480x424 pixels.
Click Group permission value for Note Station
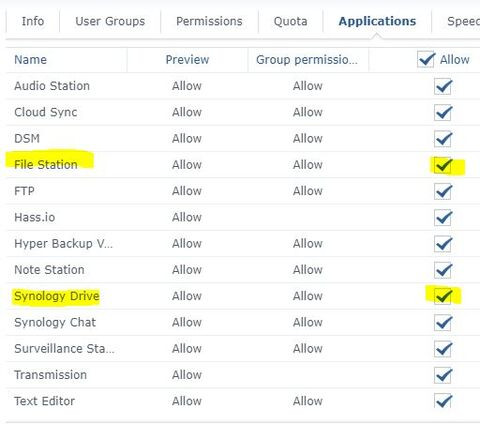(x=308, y=270)
